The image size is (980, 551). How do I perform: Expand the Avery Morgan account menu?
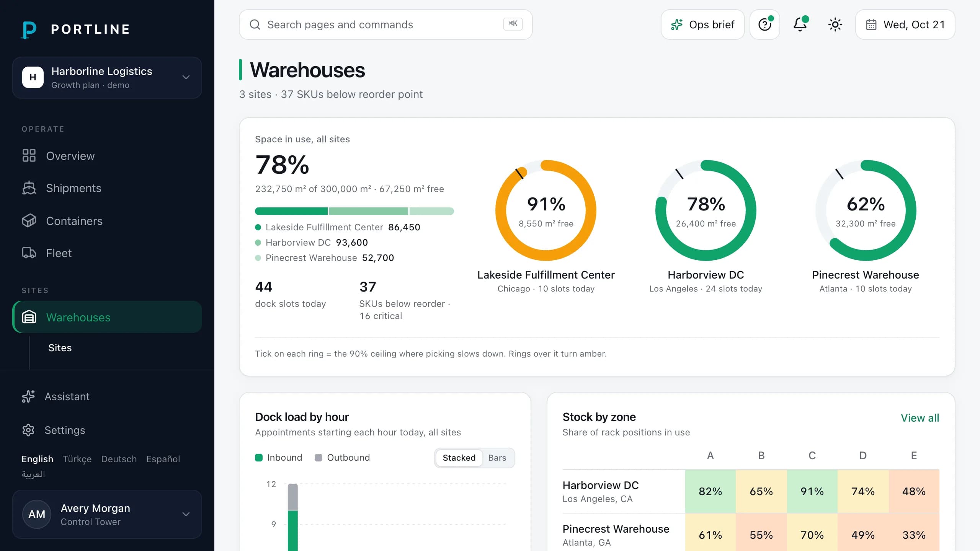click(x=107, y=514)
